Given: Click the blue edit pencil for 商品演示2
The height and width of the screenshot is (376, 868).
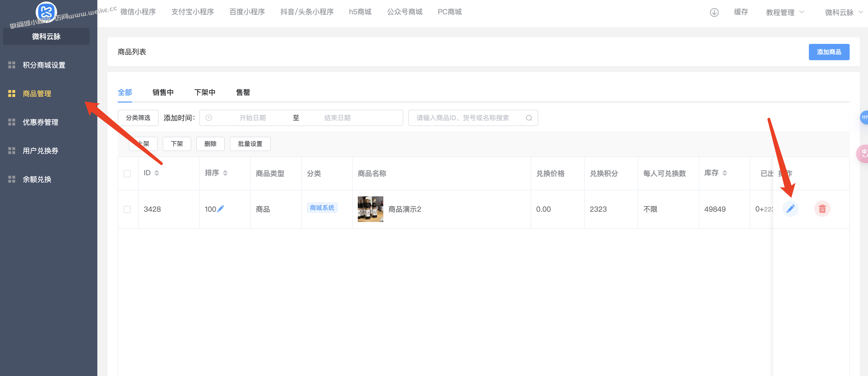Looking at the screenshot, I should (x=790, y=209).
